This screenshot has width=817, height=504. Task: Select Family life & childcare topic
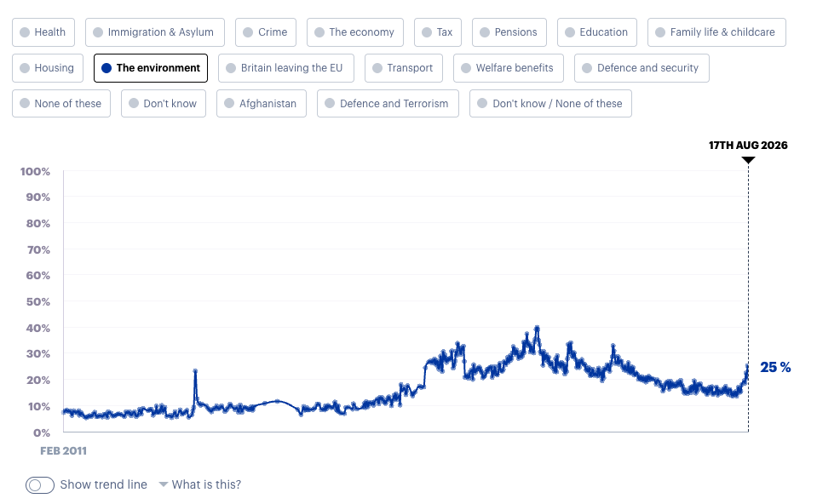tap(716, 32)
